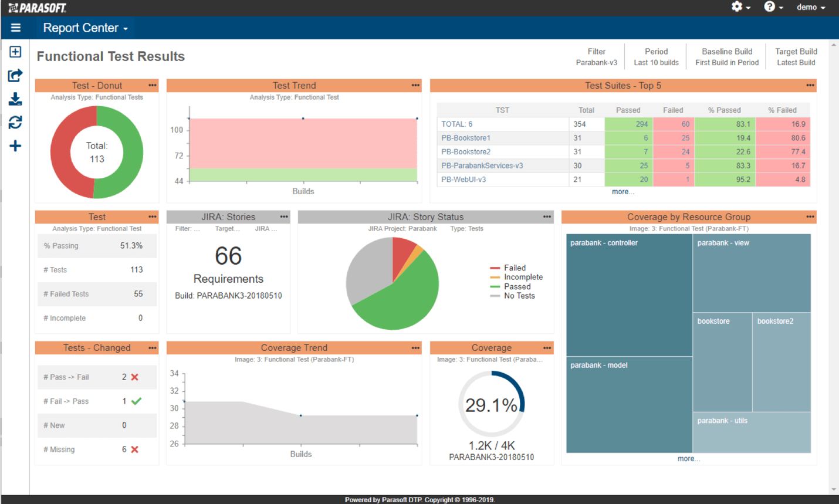Click the plus add widget icon

coord(15,146)
